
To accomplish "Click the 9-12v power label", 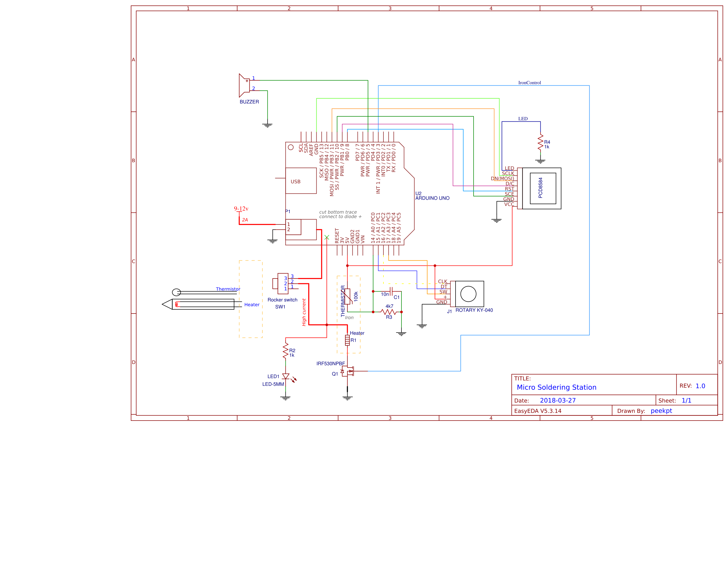I will tap(241, 209).
